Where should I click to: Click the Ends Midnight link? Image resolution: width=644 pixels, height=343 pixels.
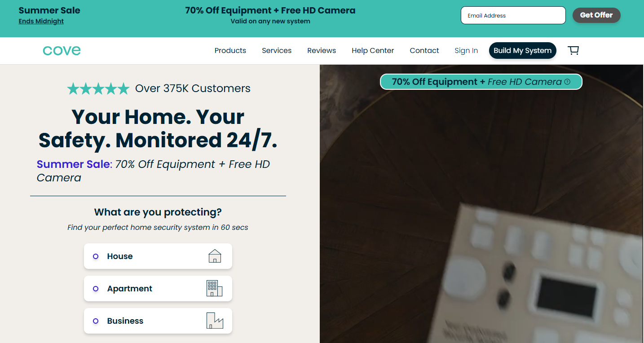point(41,21)
